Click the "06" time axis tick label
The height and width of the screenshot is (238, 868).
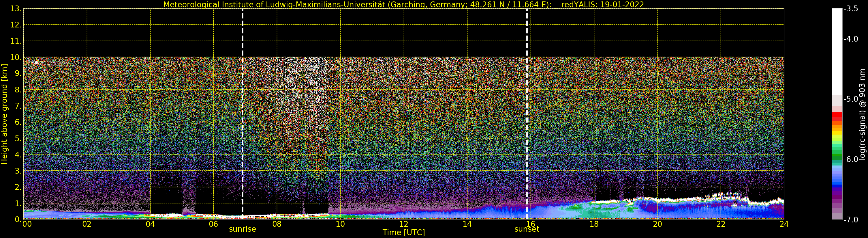tap(214, 224)
